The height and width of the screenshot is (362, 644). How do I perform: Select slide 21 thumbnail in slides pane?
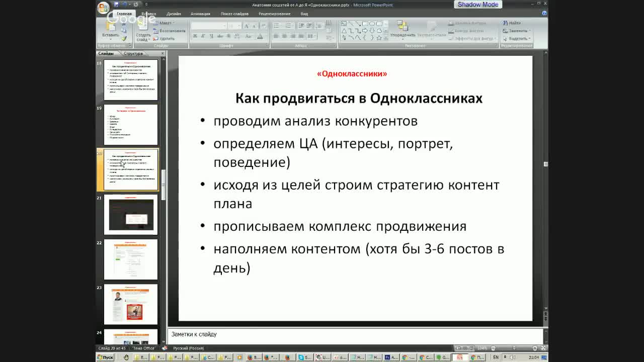tap(130, 215)
